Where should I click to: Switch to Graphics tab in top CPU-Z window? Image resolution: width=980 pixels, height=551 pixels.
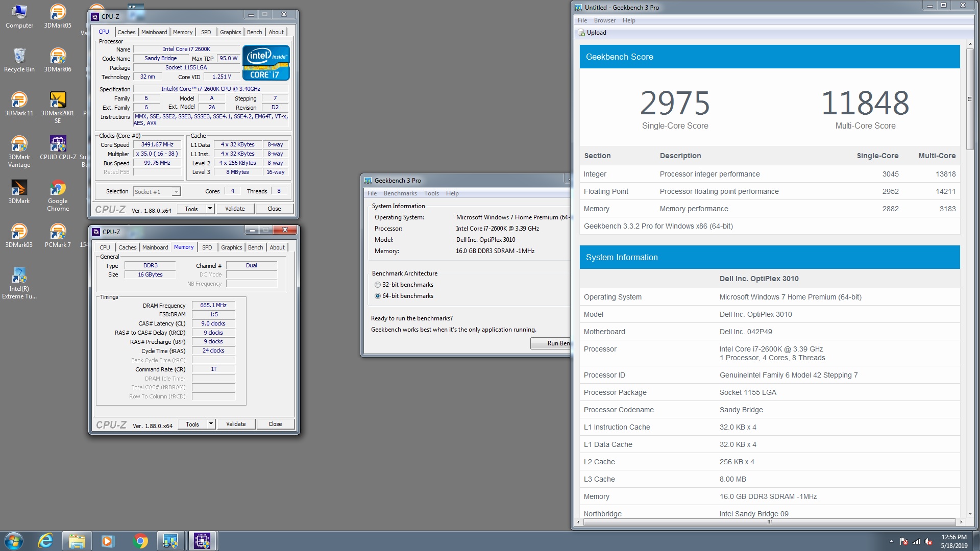click(x=231, y=32)
